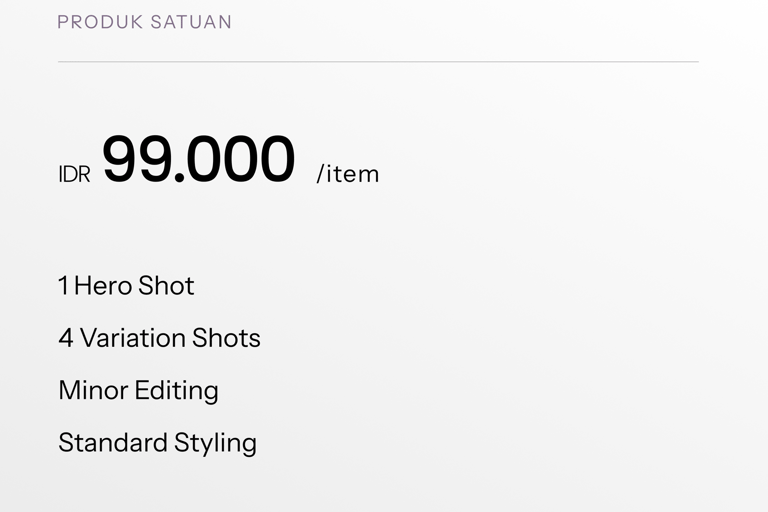This screenshot has width=768, height=512.
Task: Click the horizontal divider line under the heading
Action: pos(378,62)
